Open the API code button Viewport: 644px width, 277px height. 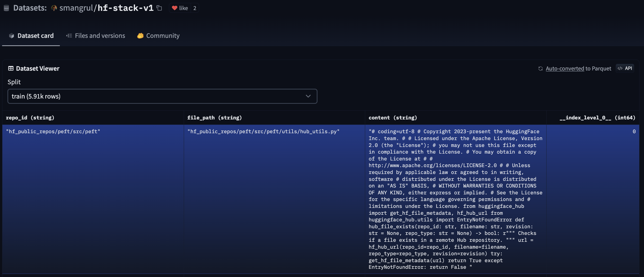625,68
